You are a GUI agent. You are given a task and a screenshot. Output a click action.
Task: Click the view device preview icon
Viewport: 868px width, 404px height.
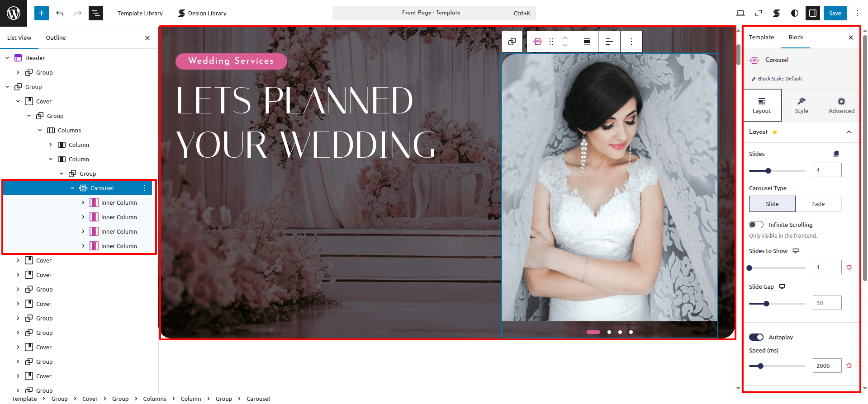(740, 13)
